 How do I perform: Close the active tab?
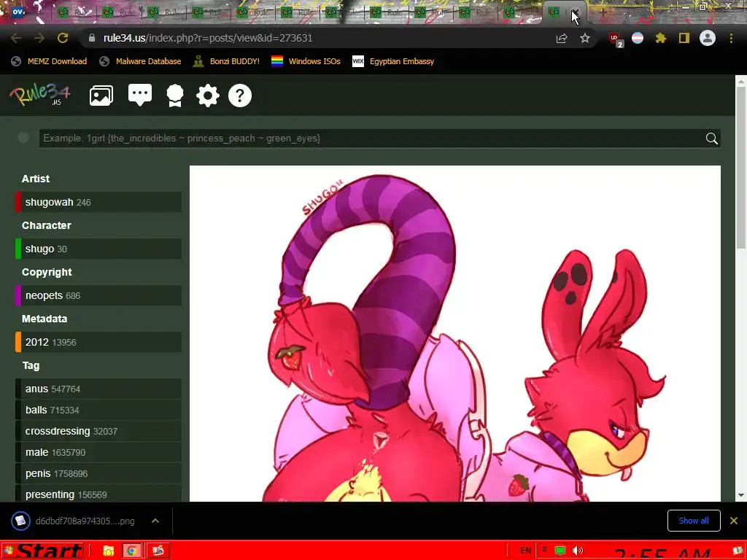click(576, 12)
